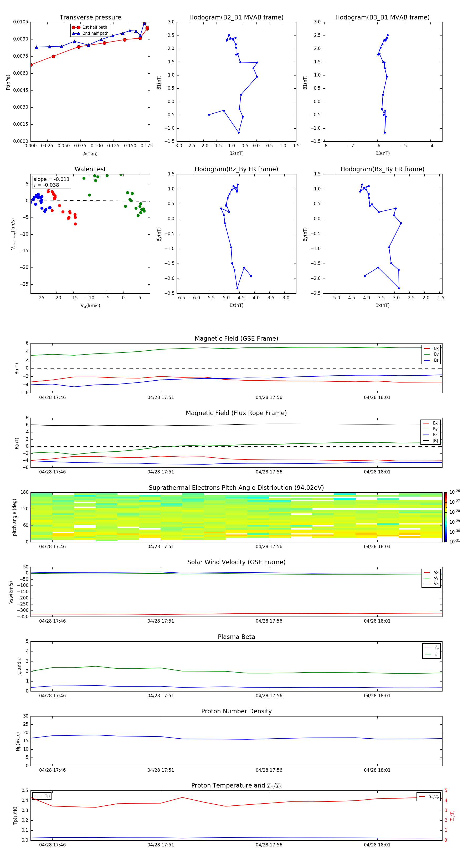The image size is (473, 868).
Task: Click '04/28 17:51' tick under proton temperature plot
Action: [x=161, y=845]
